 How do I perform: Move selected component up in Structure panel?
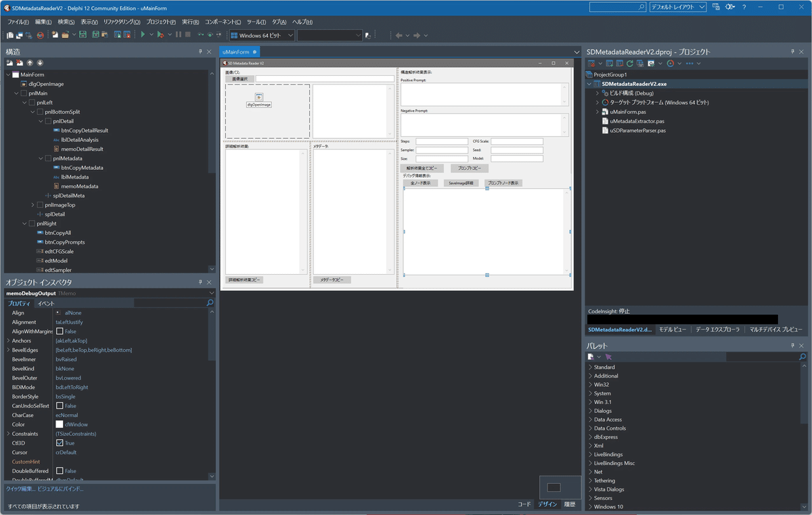point(30,62)
